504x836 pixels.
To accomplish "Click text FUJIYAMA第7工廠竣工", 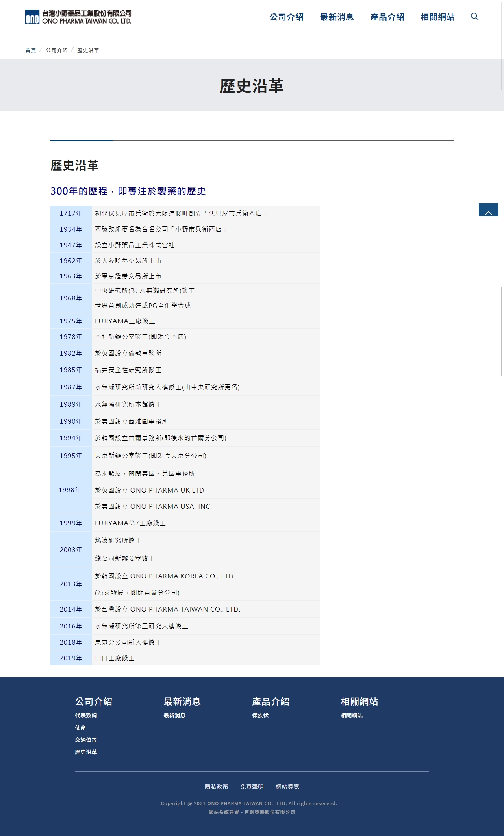I will click(x=130, y=523).
